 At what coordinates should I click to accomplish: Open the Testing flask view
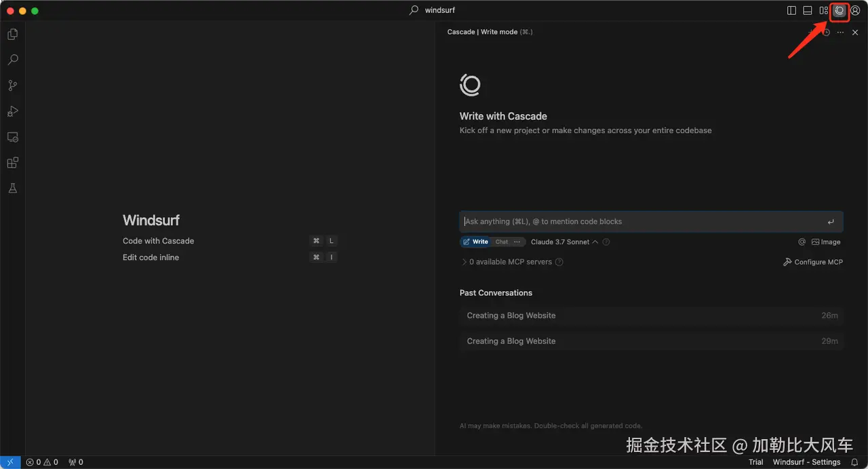(x=12, y=189)
